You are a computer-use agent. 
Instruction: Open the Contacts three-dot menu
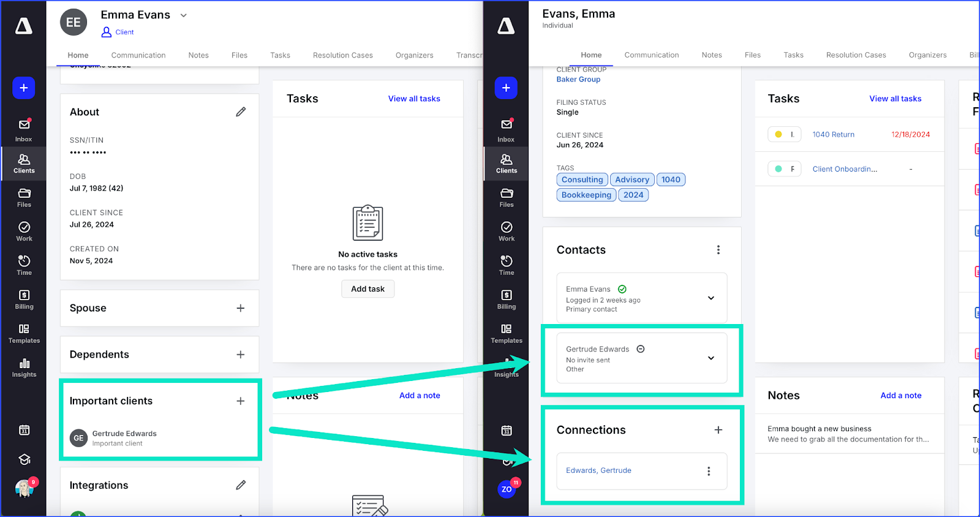click(x=718, y=250)
